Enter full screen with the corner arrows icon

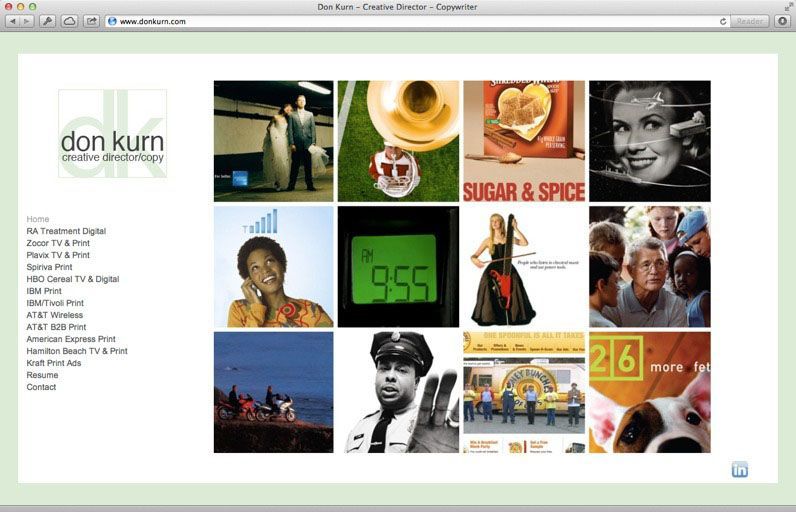coord(787,6)
